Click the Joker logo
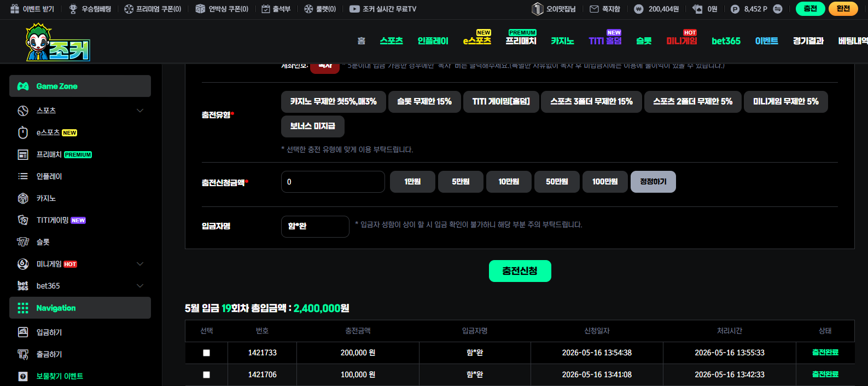This screenshot has width=868, height=386. pyautogui.click(x=57, y=42)
